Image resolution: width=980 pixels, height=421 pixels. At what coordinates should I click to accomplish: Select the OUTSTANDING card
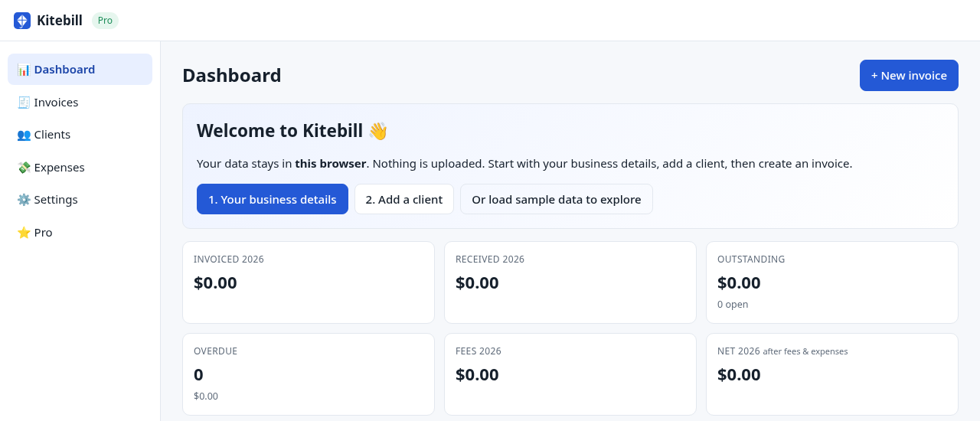coord(832,282)
